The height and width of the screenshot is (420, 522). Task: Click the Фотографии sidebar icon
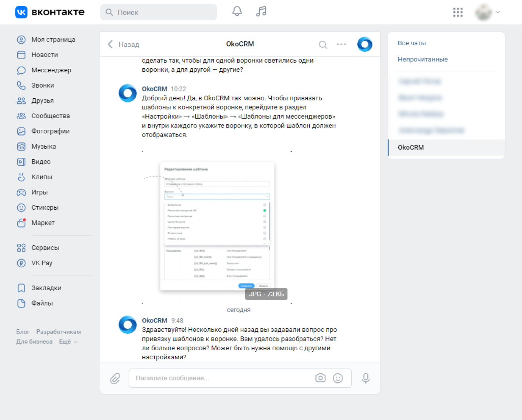pos(21,131)
